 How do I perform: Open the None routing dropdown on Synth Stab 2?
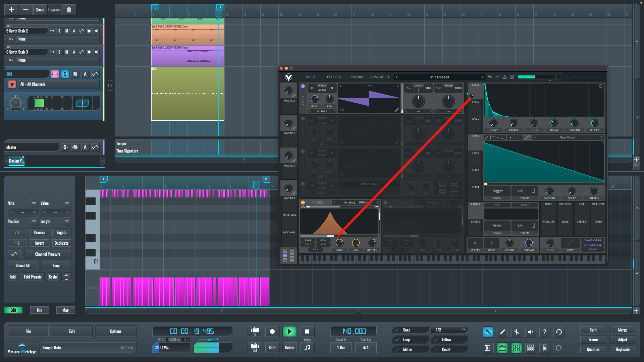[58, 39]
